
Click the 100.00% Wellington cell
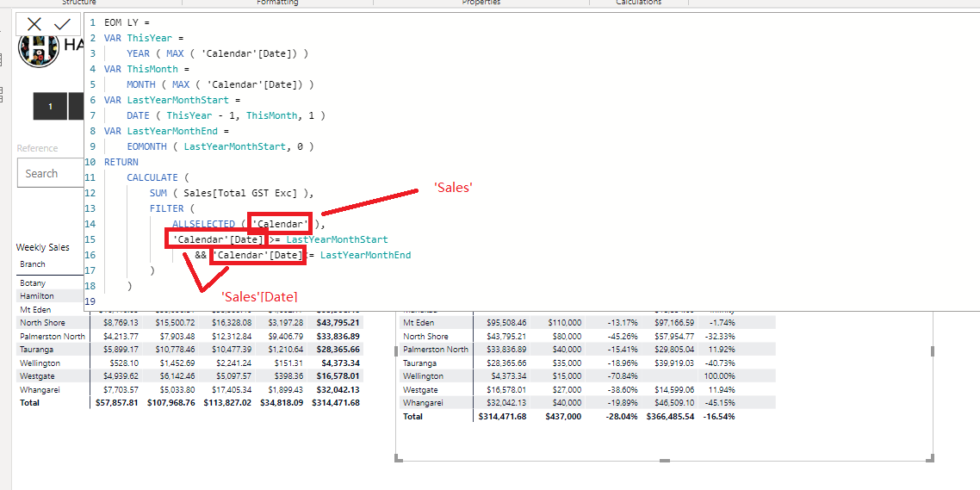pos(719,376)
